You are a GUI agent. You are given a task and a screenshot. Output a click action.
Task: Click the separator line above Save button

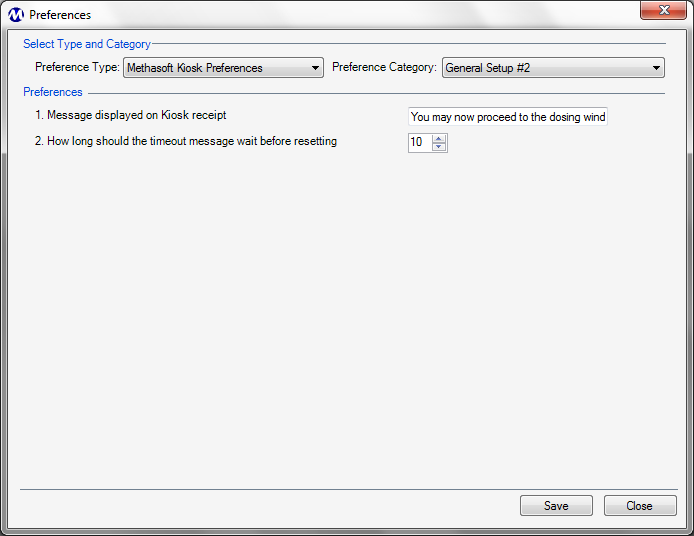click(349, 490)
